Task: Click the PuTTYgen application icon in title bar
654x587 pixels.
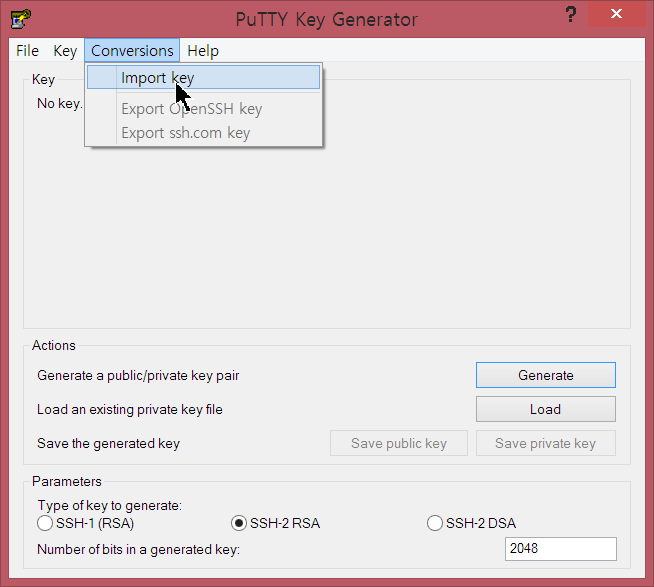Action: (x=21, y=19)
